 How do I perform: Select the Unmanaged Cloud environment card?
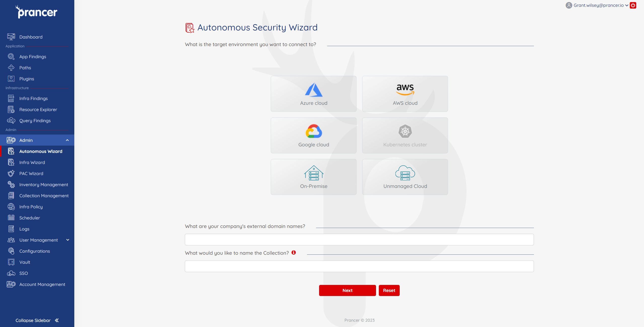pos(405,177)
